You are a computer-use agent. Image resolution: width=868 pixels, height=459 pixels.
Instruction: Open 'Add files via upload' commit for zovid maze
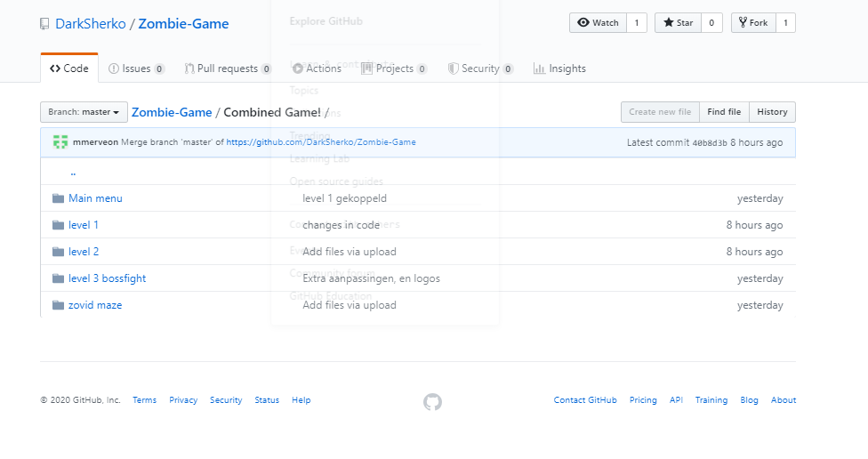[350, 305]
